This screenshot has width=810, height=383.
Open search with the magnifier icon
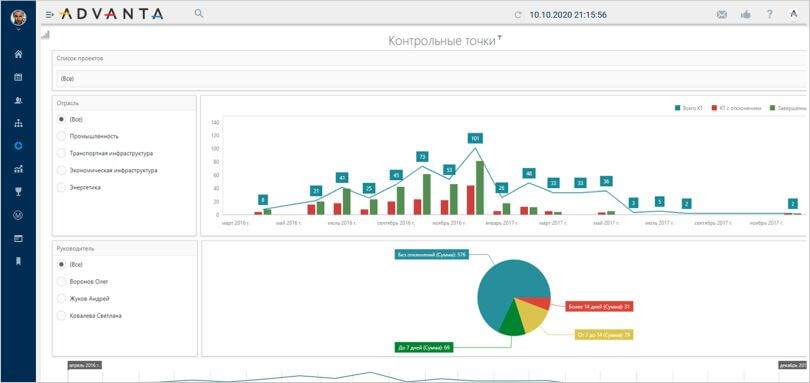click(x=198, y=13)
